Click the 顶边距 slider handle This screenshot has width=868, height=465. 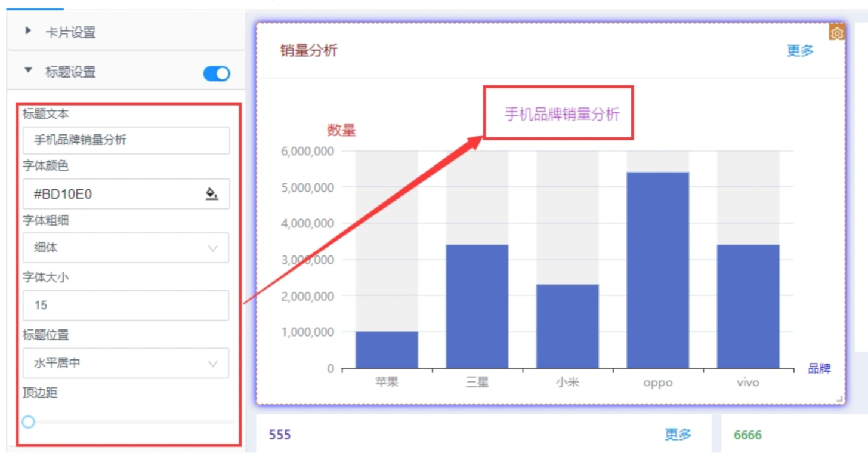pos(28,422)
